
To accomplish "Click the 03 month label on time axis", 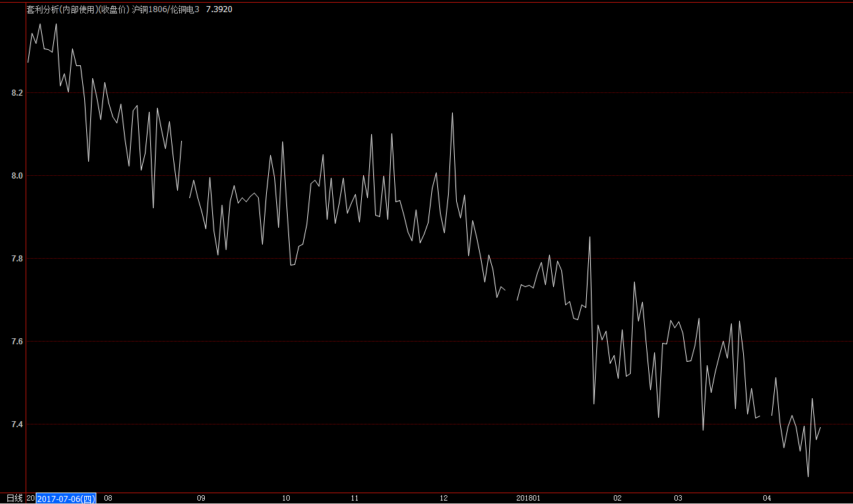I will pyautogui.click(x=678, y=499).
